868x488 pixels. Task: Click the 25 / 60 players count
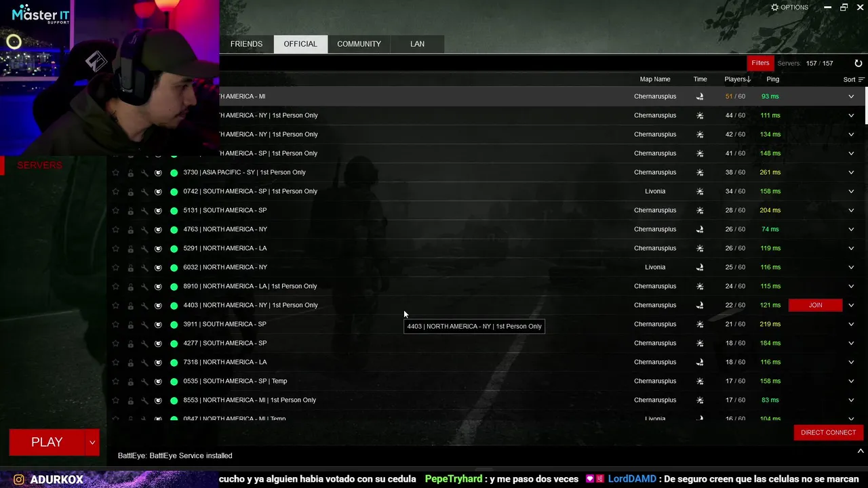(735, 267)
